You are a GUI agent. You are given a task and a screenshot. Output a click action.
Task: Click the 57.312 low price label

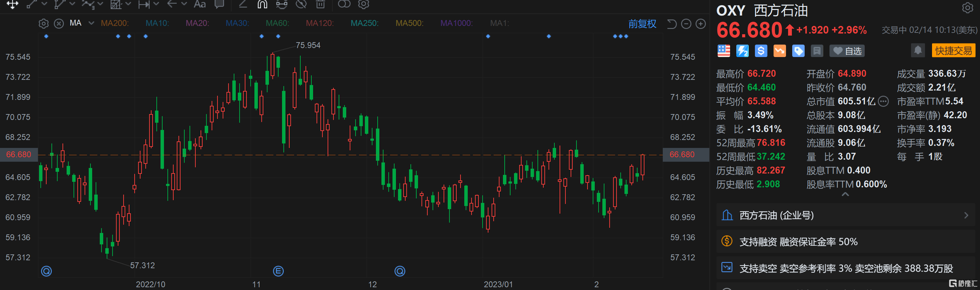click(143, 265)
